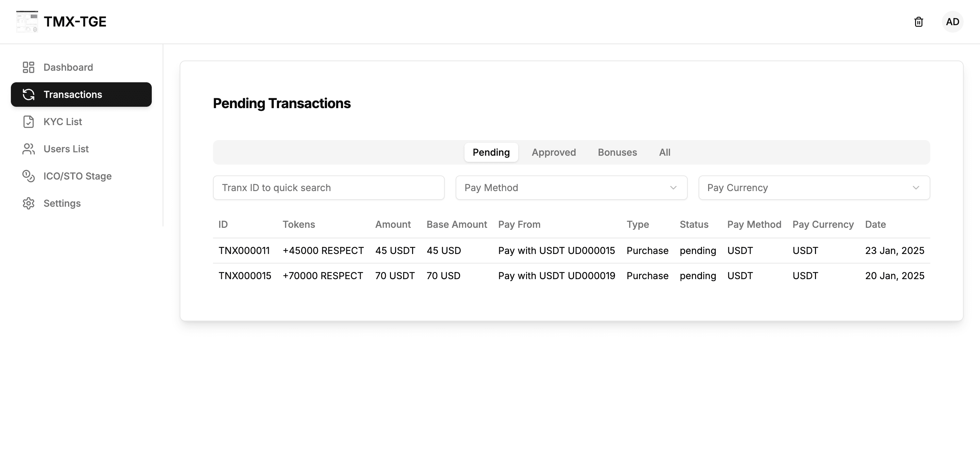This screenshot has height=476, width=980.
Task: Click the TMX-TGE title text
Action: coord(75,22)
